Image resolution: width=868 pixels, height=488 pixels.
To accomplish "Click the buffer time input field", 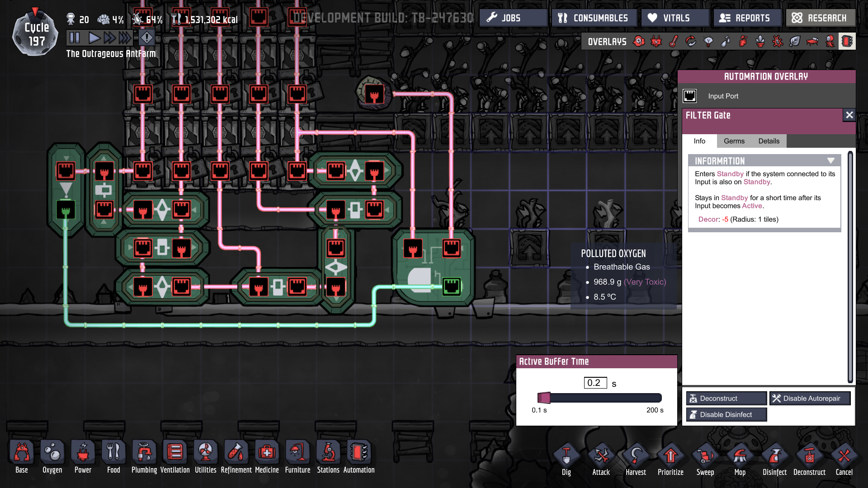I will (x=595, y=383).
